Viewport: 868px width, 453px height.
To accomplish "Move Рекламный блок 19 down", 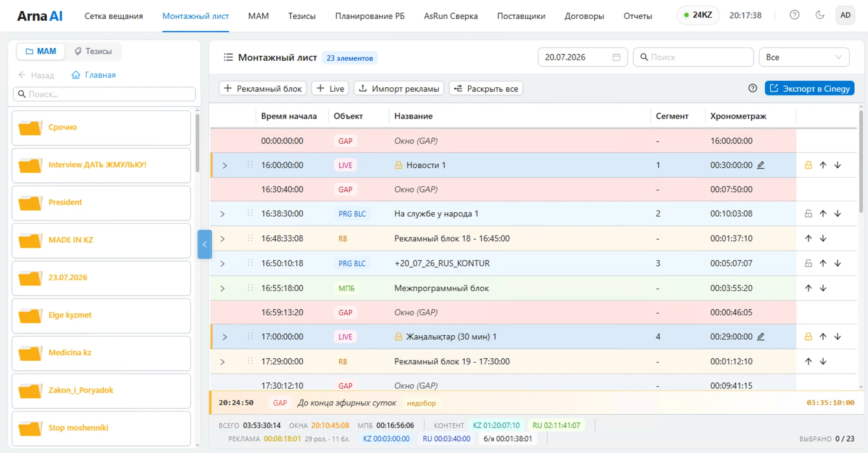I will point(823,361).
